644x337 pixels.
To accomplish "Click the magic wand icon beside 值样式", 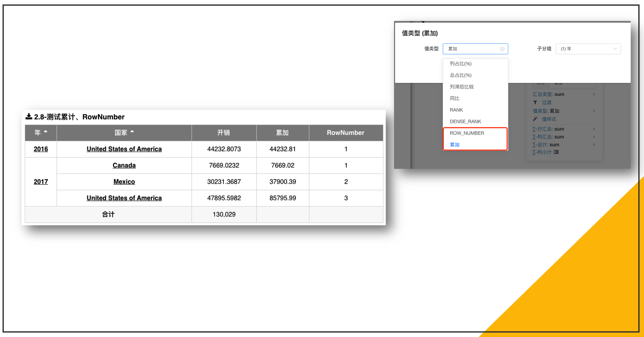I will click(x=535, y=119).
